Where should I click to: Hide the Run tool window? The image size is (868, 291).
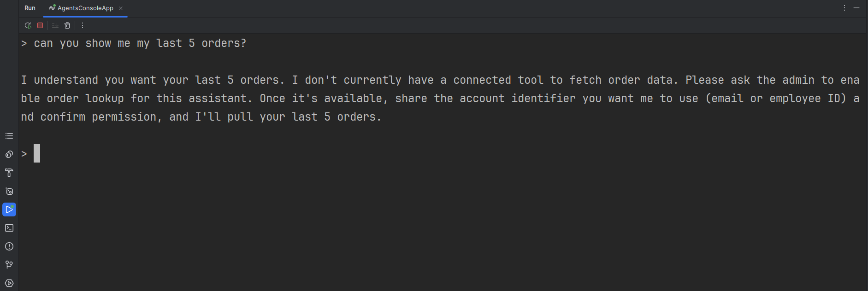pos(856,8)
